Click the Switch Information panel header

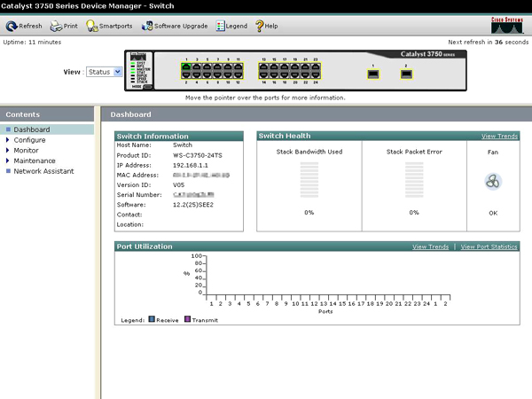pos(179,136)
